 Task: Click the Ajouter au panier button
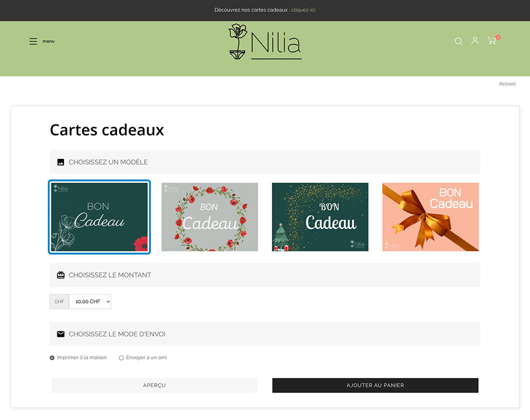[x=375, y=385]
